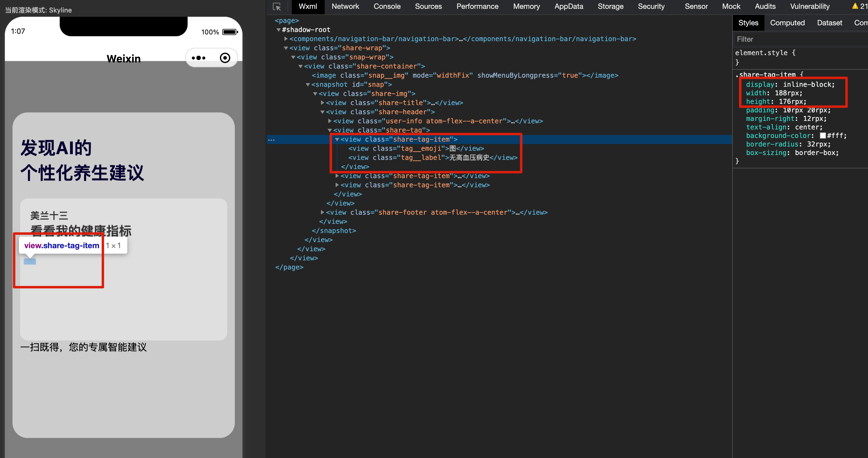This screenshot has height=458, width=868.
Task: Collapse the selected share-tag-item node
Action: point(337,139)
